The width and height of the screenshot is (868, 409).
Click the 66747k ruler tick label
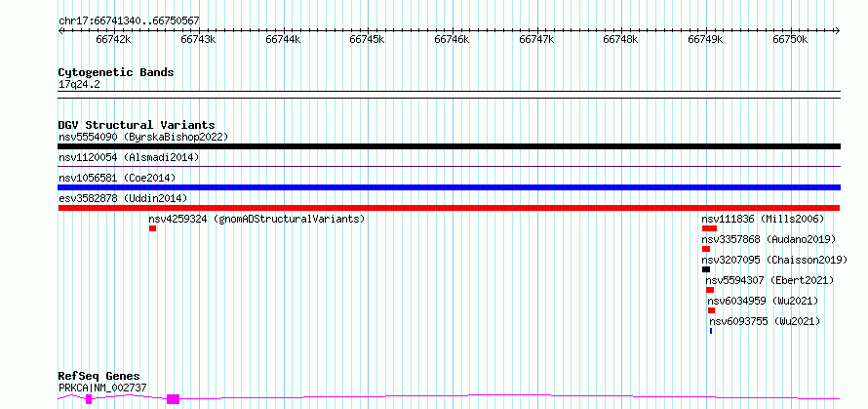click(536, 40)
